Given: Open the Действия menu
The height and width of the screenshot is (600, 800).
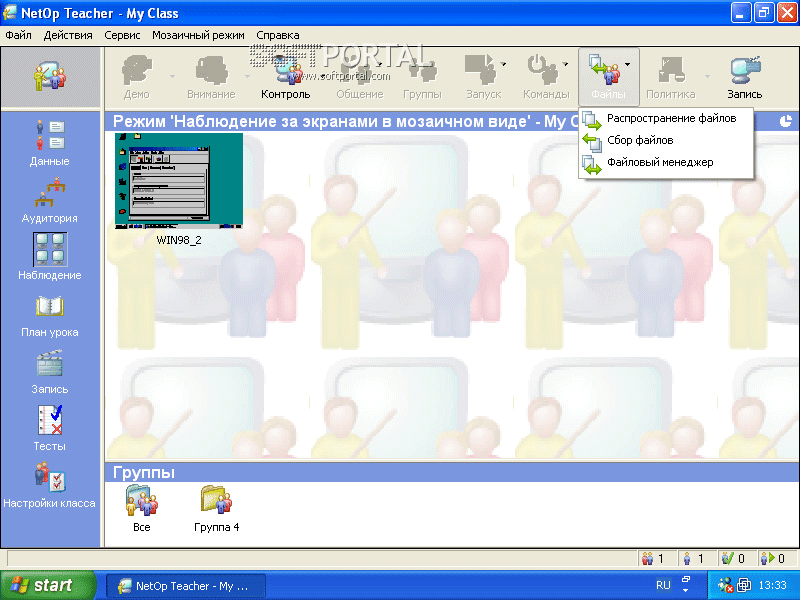Looking at the screenshot, I should point(68,35).
